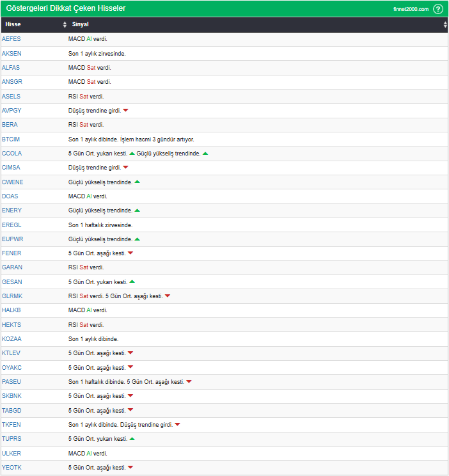The width and height of the screenshot is (449, 476).
Task: Open the ULKER stock link
Action: coord(12,453)
